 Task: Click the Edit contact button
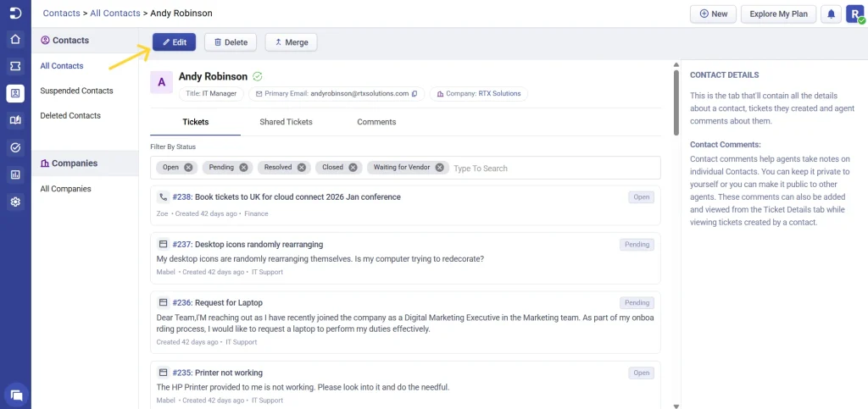(x=175, y=42)
